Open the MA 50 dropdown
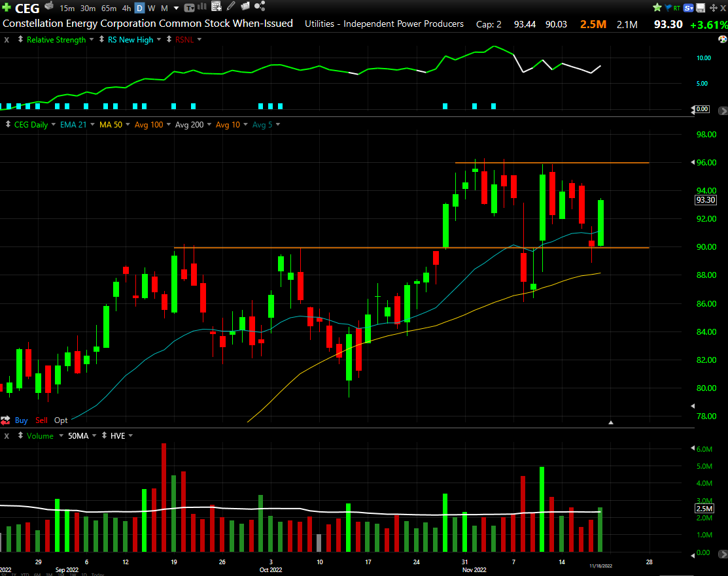Screen dimensions: 728x576 point(128,124)
